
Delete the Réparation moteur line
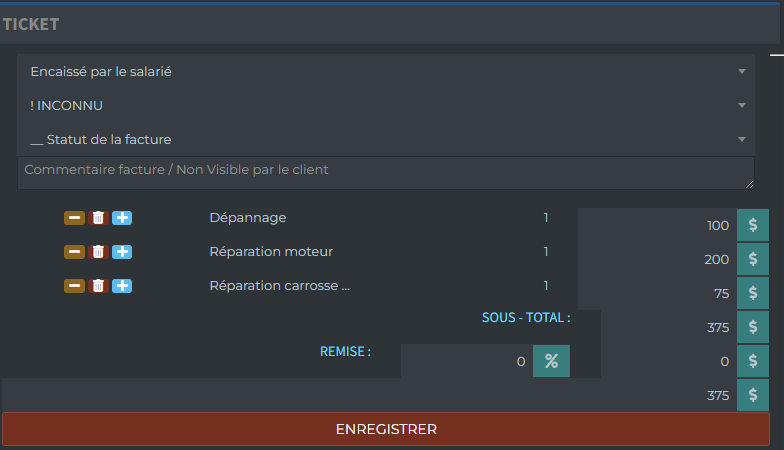(x=98, y=252)
